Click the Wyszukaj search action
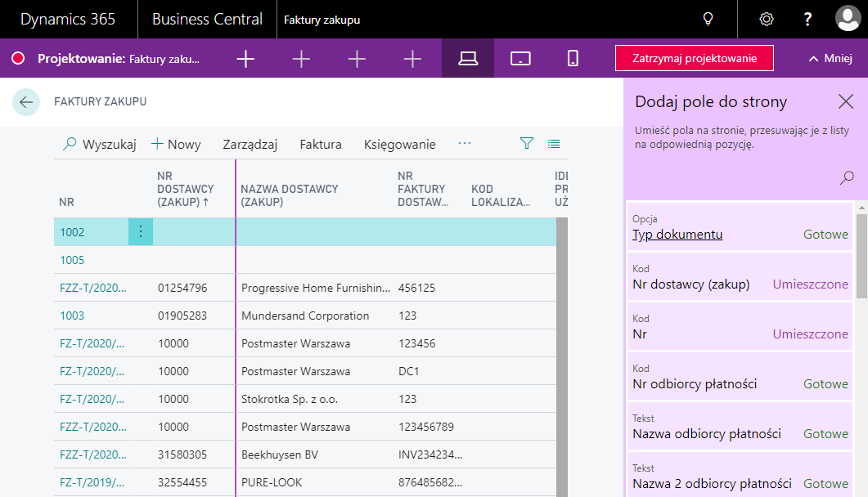 coord(100,145)
